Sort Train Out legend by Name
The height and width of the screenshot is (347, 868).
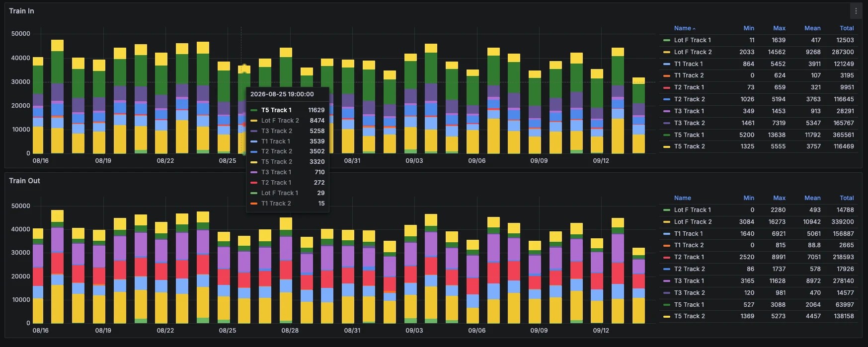click(683, 198)
